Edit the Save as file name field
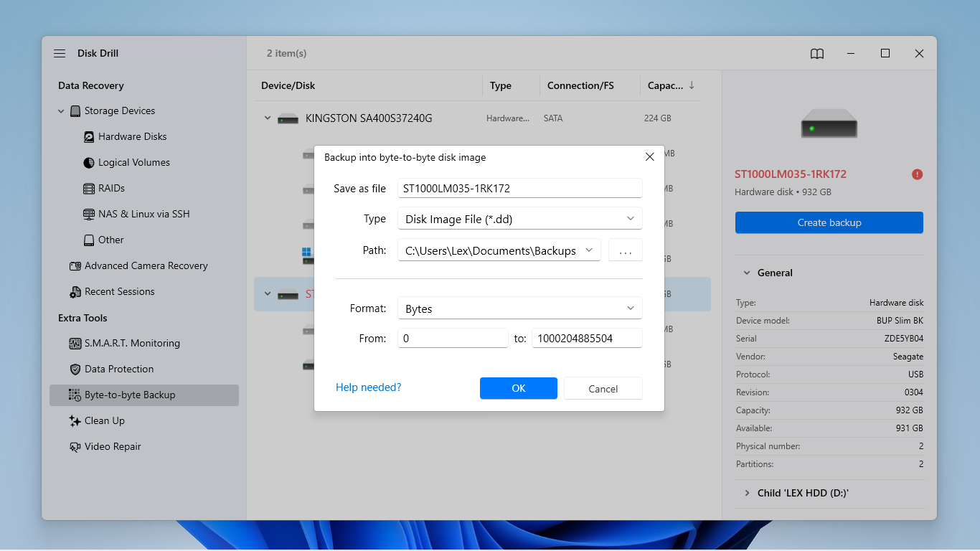This screenshot has width=980, height=551. [x=520, y=188]
